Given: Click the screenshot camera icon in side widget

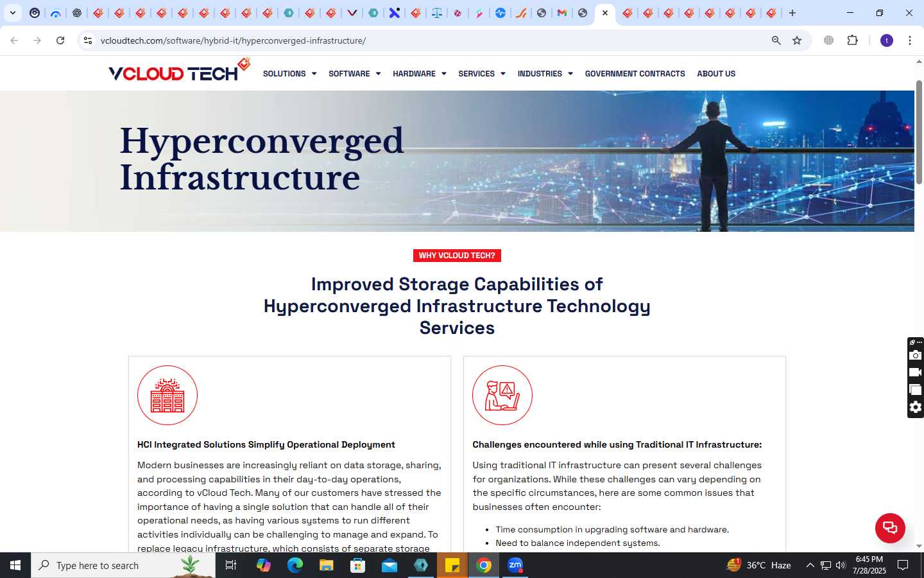Looking at the screenshot, I should 916,355.
